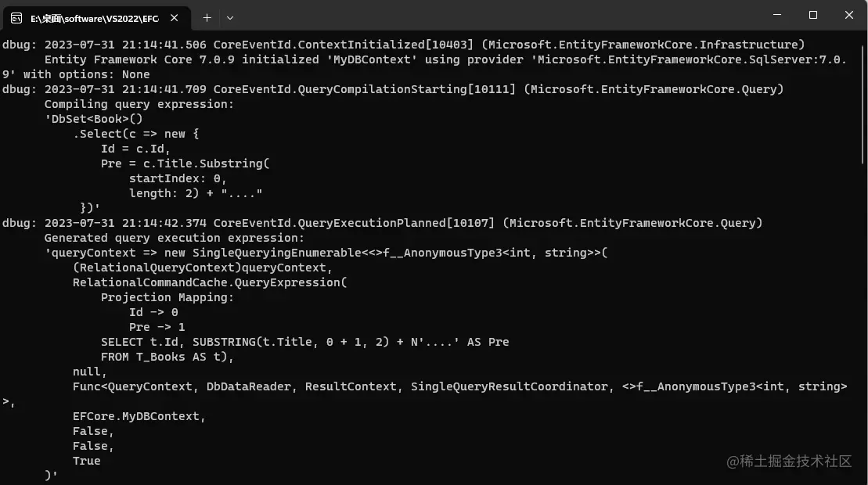Click the 'DbSet<Book>()' line
The image size is (868, 485).
coord(94,119)
